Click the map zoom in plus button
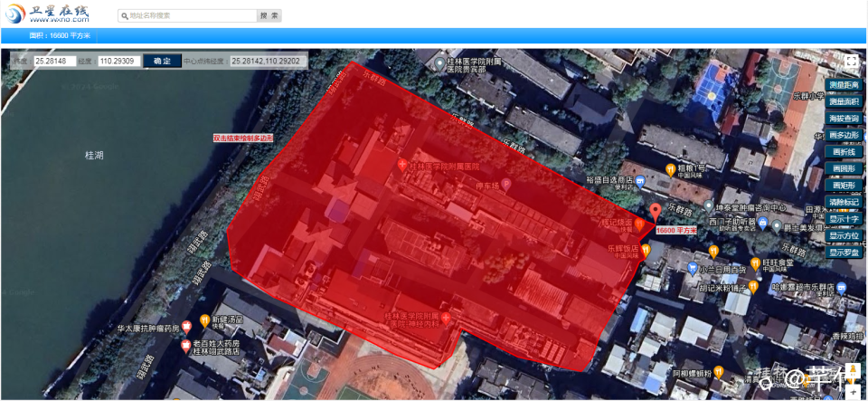 pos(854,393)
